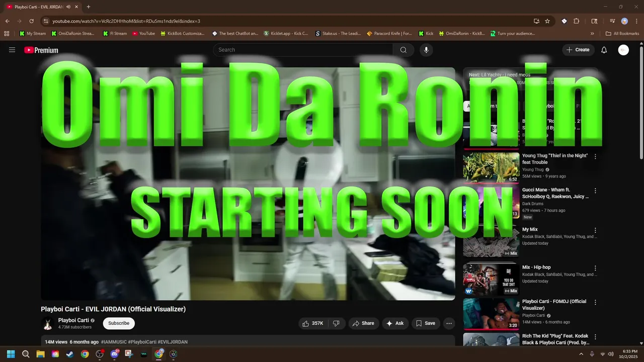Mute the Playboi Carti tab audio
This screenshot has height=362, width=644.
pyautogui.click(x=68, y=7)
